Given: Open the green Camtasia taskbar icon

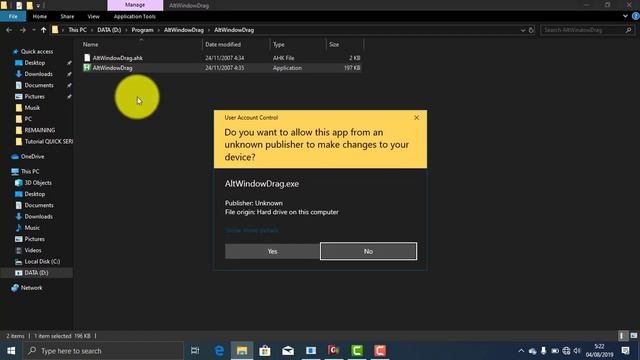Looking at the screenshot, I should point(357,351).
